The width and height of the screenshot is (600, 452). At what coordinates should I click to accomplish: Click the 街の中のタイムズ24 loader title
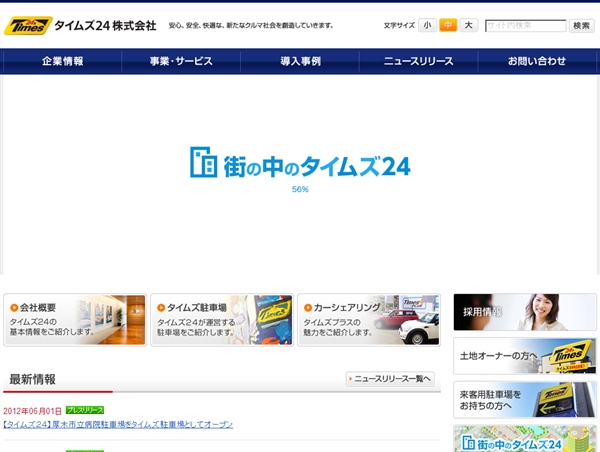click(x=317, y=166)
